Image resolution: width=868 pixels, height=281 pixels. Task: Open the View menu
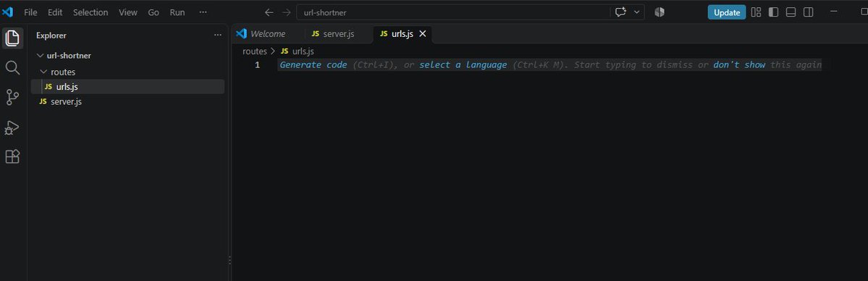pos(128,12)
